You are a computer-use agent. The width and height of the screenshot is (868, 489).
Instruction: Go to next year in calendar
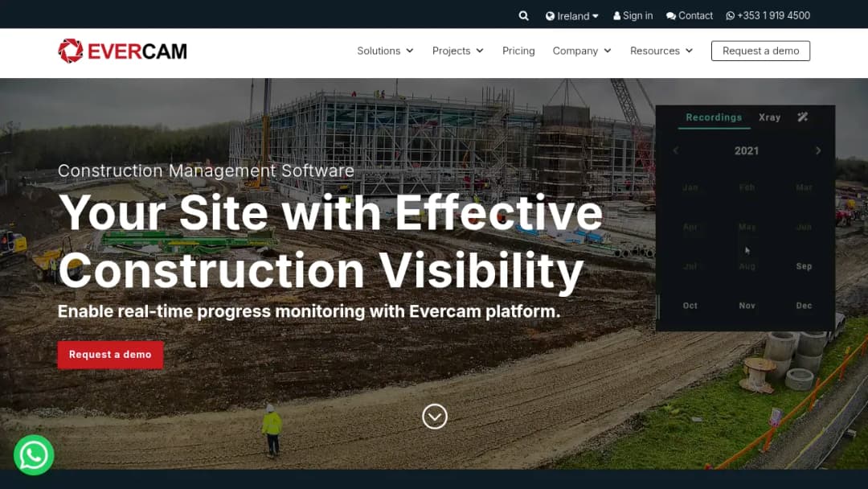click(818, 150)
